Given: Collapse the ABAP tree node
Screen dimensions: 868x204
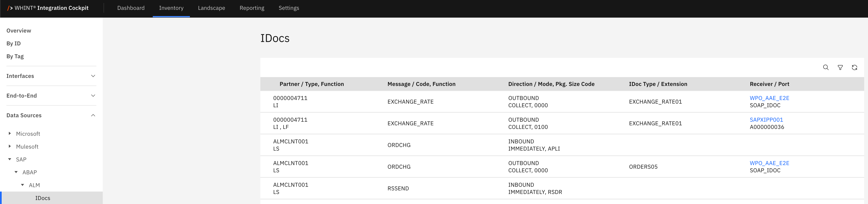Looking at the screenshot, I should click(x=16, y=172).
